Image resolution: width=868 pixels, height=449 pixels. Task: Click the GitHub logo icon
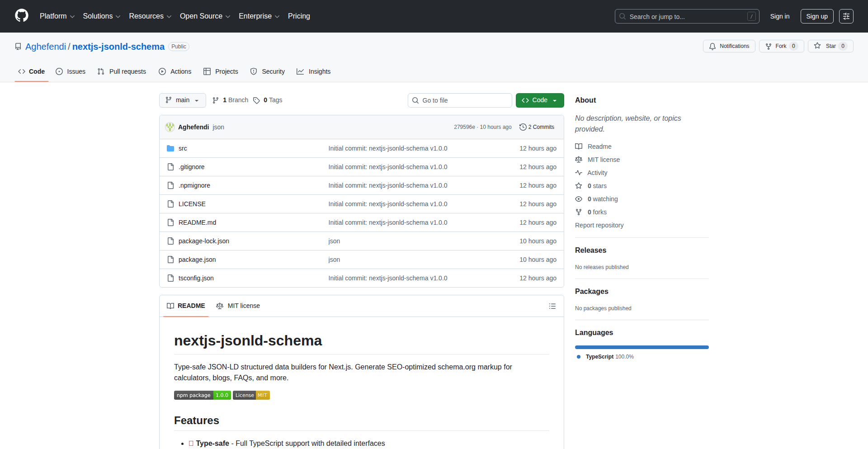click(21, 16)
